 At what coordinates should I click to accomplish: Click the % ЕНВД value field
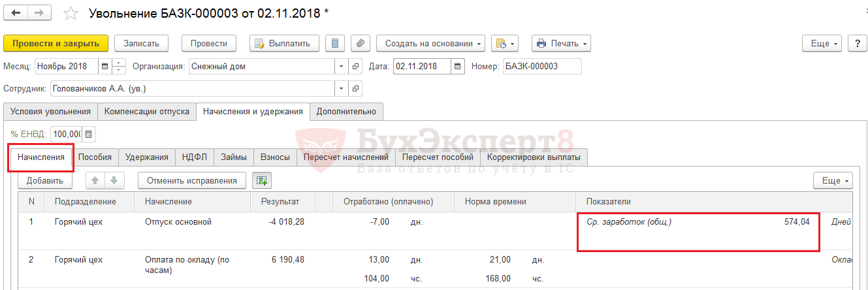[x=66, y=134]
